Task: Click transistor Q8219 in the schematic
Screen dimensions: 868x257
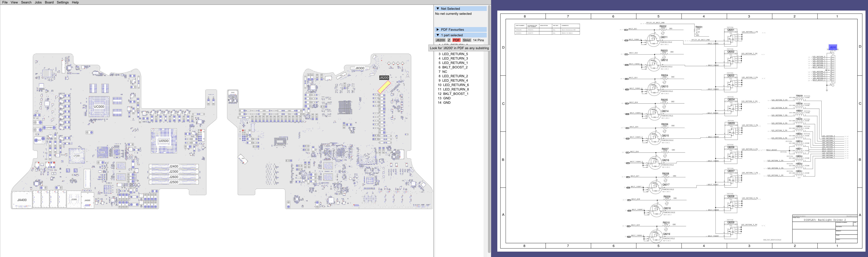Action: point(656,236)
